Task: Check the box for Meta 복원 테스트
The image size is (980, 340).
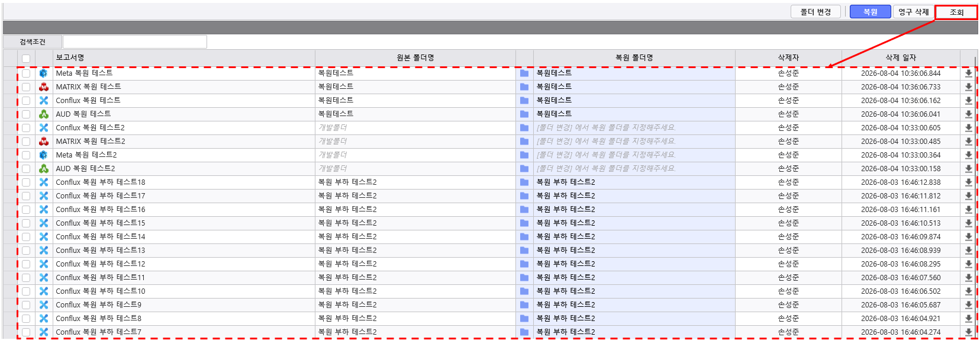Action: pos(26,73)
